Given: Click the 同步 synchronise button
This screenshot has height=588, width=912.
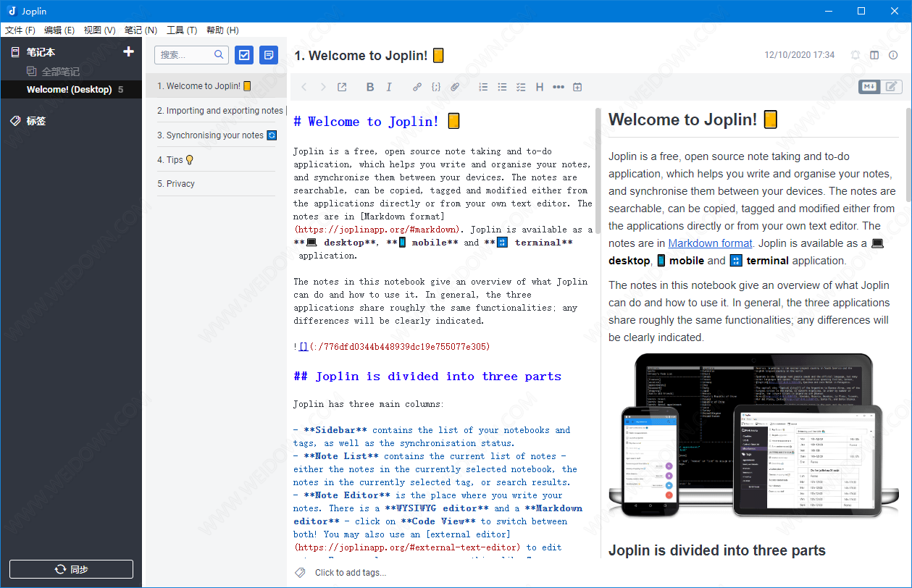Looking at the screenshot, I should coord(71,569).
